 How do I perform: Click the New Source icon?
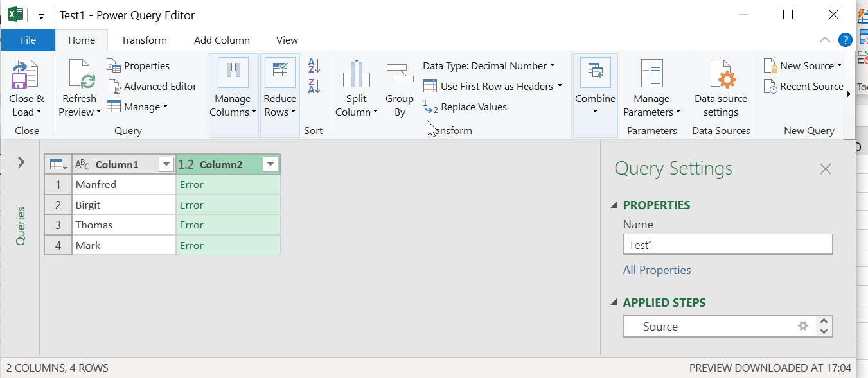point(770,65)
